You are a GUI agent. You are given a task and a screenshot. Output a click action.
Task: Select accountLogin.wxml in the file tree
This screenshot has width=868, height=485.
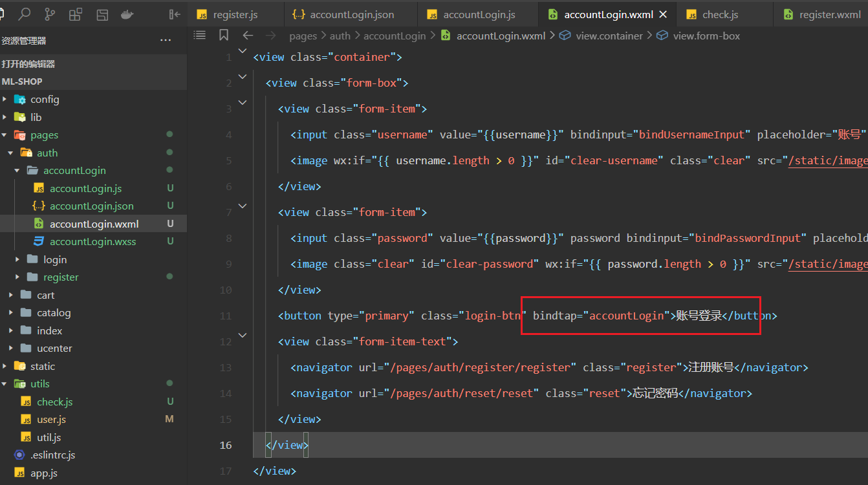pos(94,224)
